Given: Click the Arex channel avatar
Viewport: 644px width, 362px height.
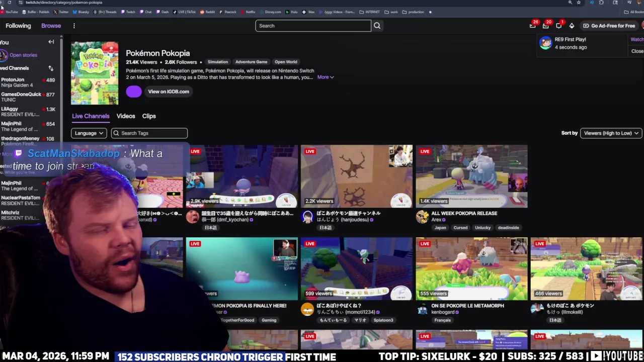Looking at the screenshot, I should 422,217.
